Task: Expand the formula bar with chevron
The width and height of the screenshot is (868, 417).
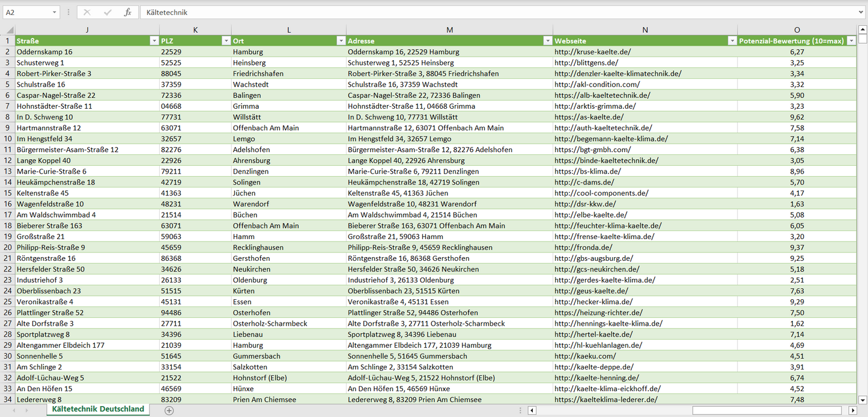Action: tap(861, 12)
